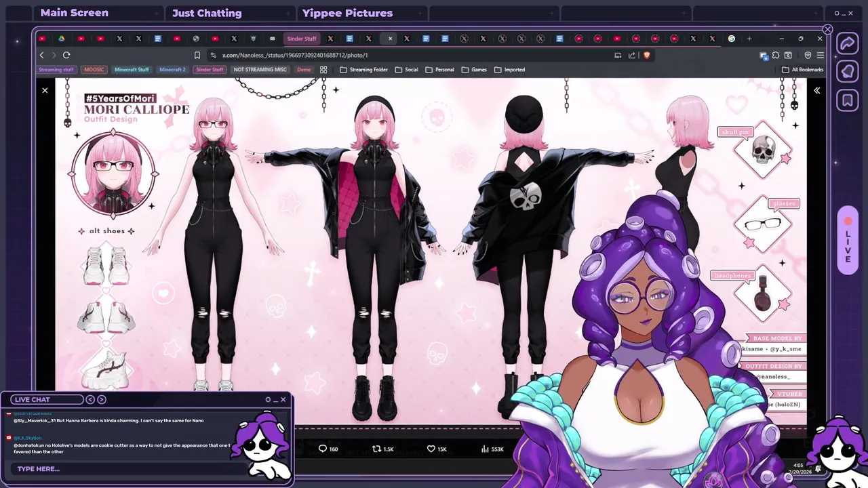This screenshot has height=488, width=868.
Task: Click the glasses accessory thumbnail
Action: pyautogui.click(x=762, y=224)
